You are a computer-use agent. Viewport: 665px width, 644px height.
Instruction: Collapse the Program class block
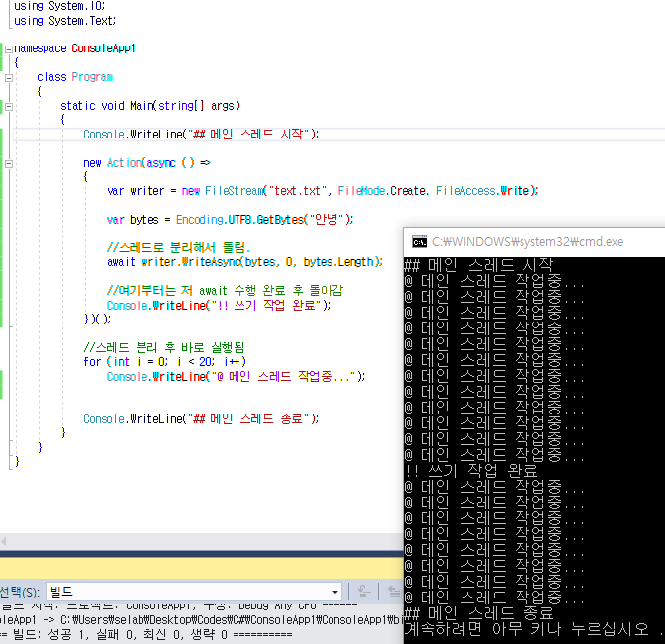pos(8,77)
